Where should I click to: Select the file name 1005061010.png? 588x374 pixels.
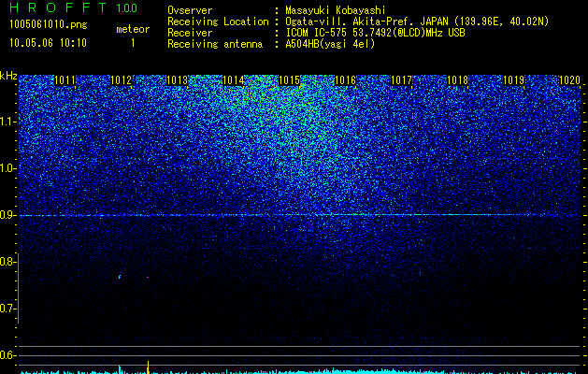point(49,24)
